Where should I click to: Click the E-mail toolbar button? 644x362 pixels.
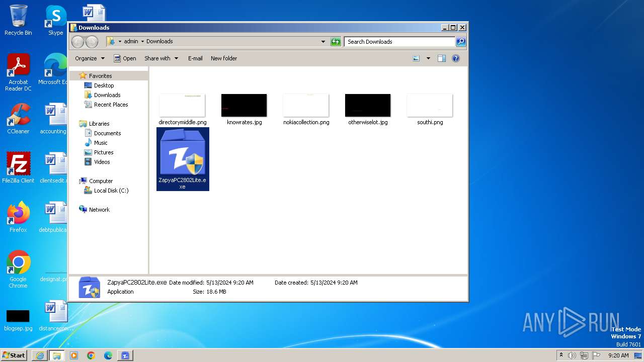(195, 58)
